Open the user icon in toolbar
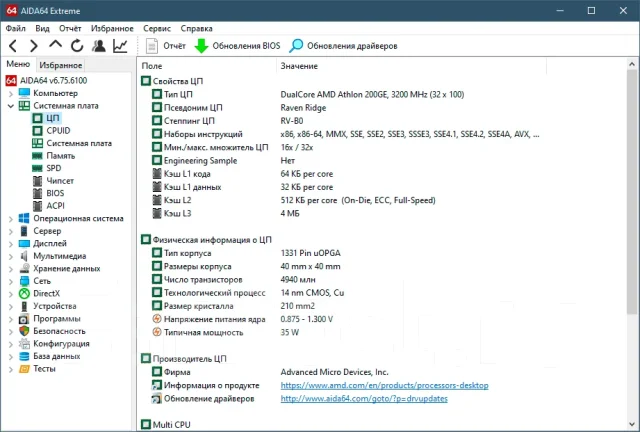 (98, 46)
